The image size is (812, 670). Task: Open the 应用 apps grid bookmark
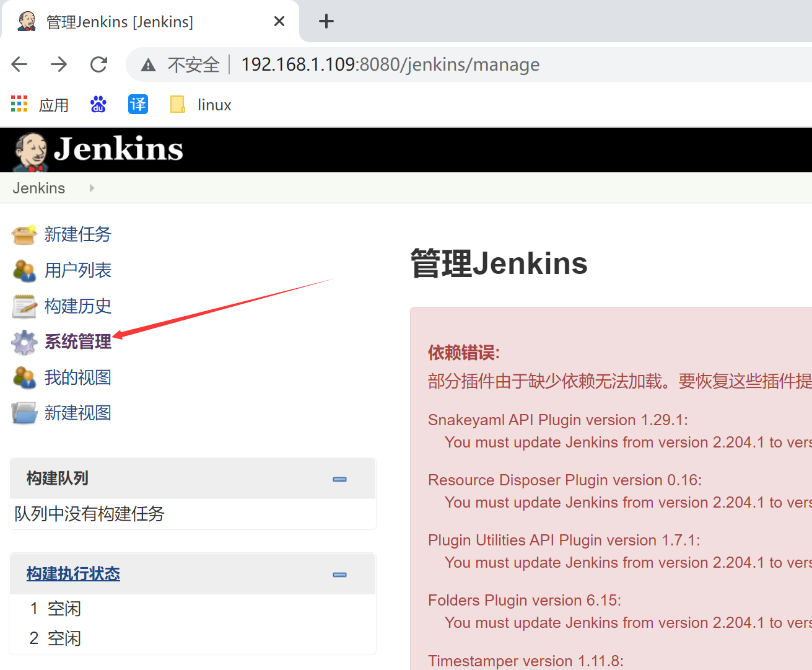pyautogui.click(x=40, y=105)
